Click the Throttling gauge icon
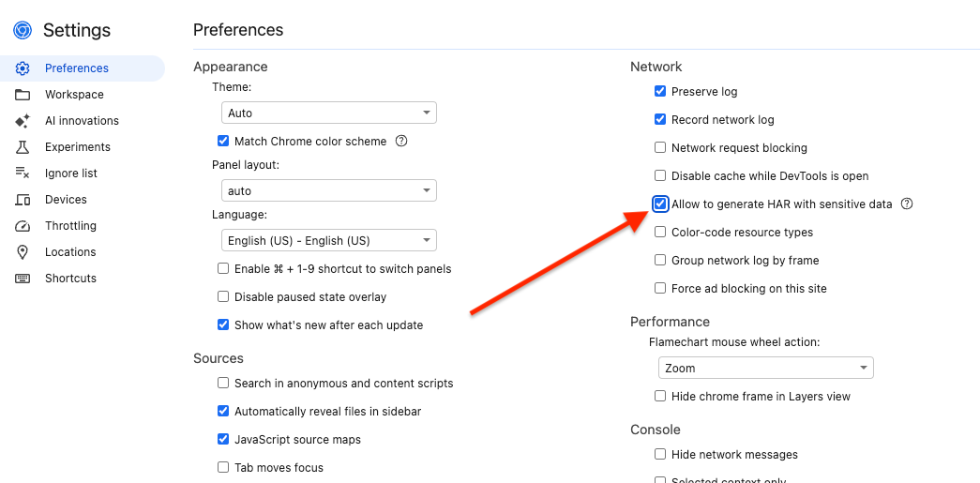Screen dimensions: 980x483 point(23,226)
